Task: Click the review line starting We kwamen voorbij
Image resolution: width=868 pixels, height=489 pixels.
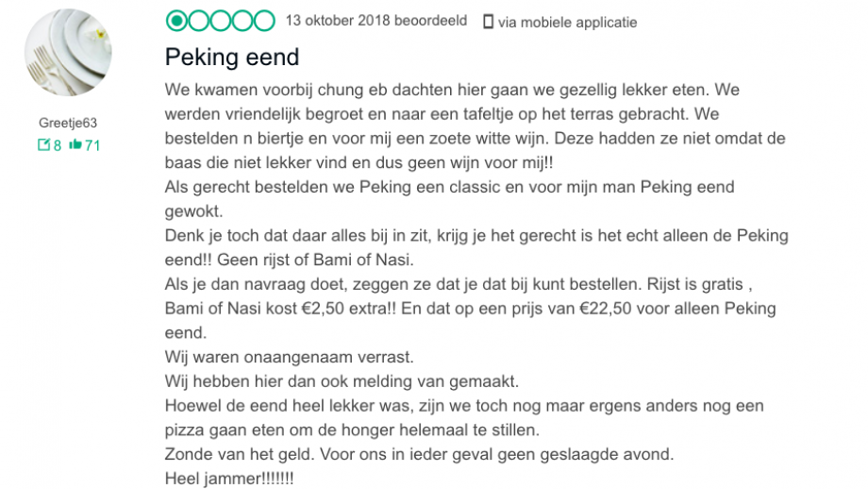Action: tap(452, 90)
